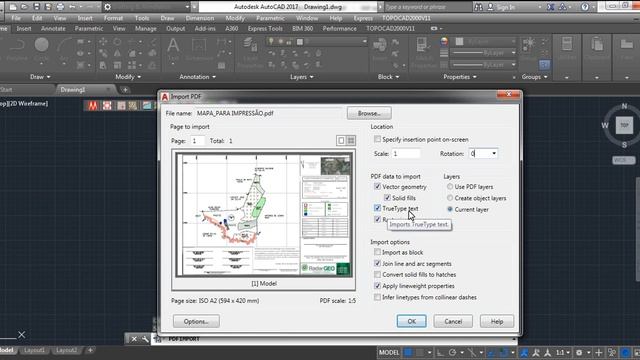Click the Options button
640x360 pixels.
click(x=196, y=321)
